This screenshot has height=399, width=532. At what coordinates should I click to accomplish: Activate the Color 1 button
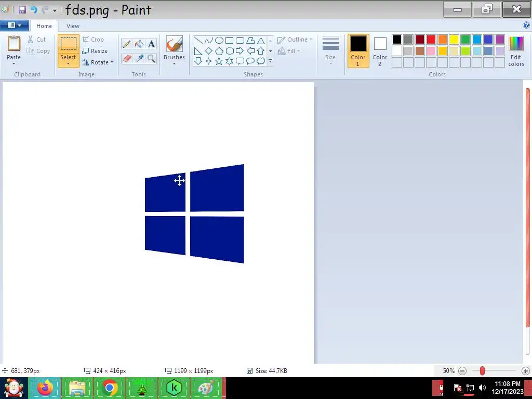[358, 51]
